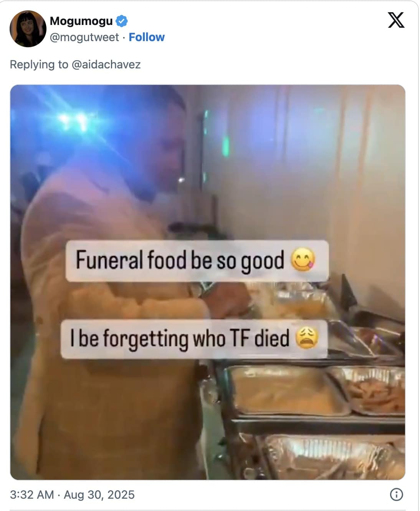Toggle following via the Follow control
This screenshot has width=420, height=511.
tap(147, 37)
